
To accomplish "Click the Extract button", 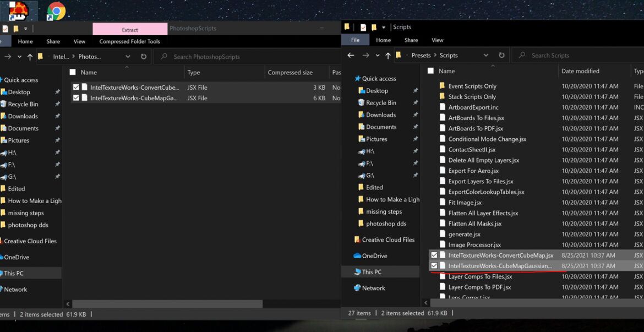I will coord(130,28).
